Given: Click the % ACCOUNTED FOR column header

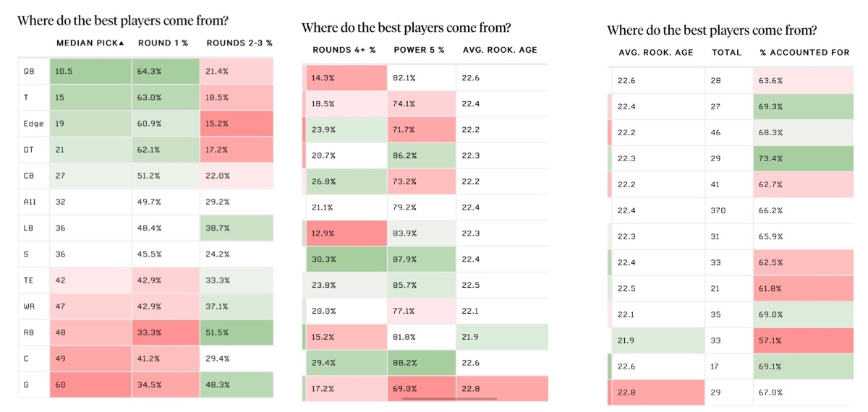Looking at the screenshot, I should pyautogui.click(x=804, y=52).
